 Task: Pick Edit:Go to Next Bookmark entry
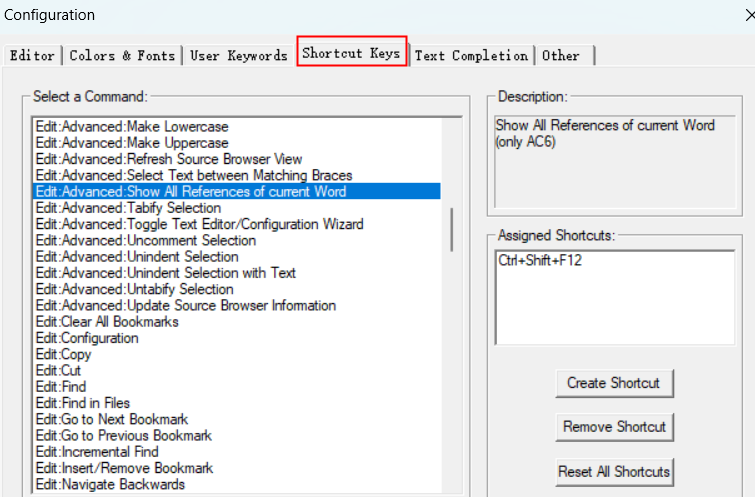[x=111, y=419]
